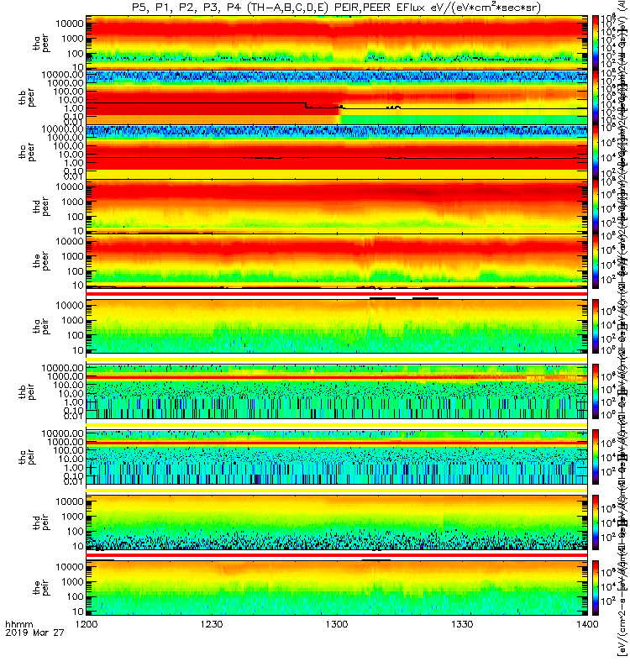Click inside the tha peir ion spectrogram
This screenshot has height=672, width=630.
(337, 326)
